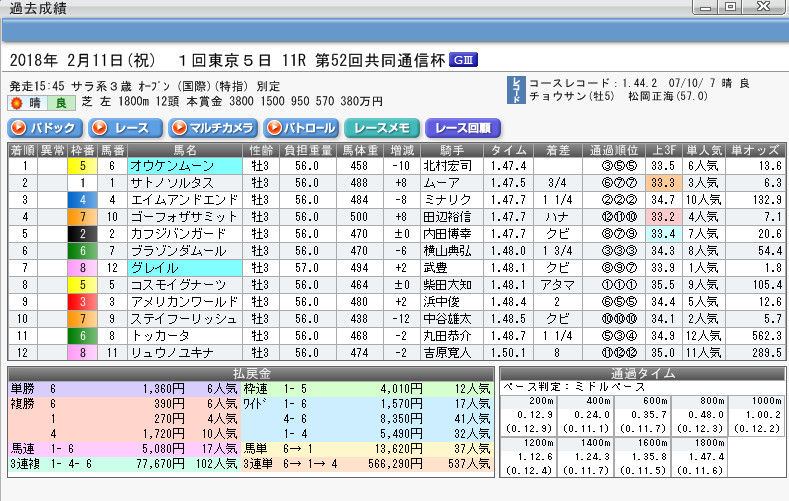
Task: Click highlighted 33.2 last-3F cell
Action: [663, 217]
